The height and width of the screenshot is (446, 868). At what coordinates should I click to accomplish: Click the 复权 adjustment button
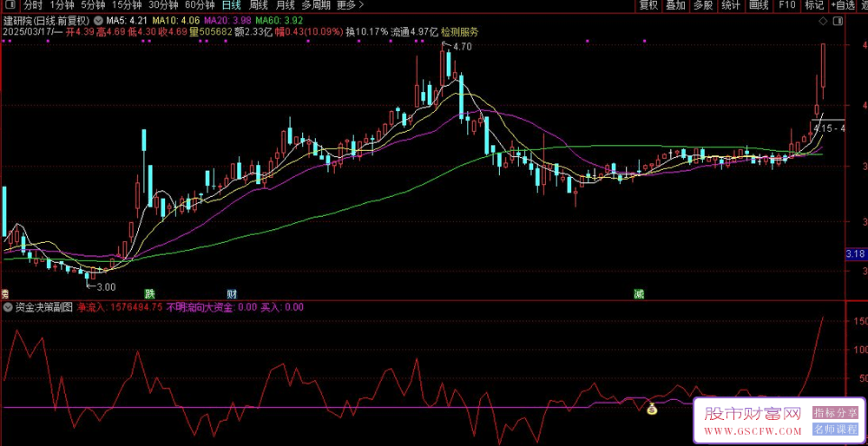[648, 5]
